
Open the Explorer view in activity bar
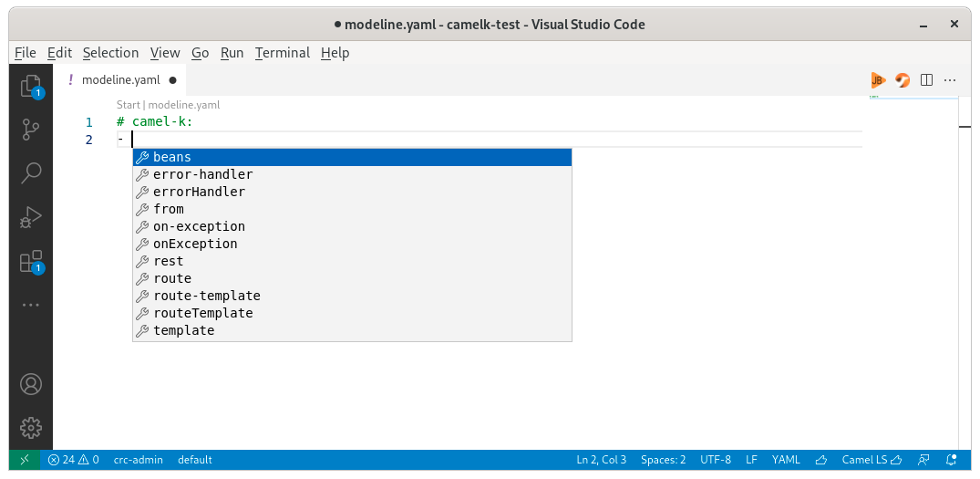pos(31,87)
